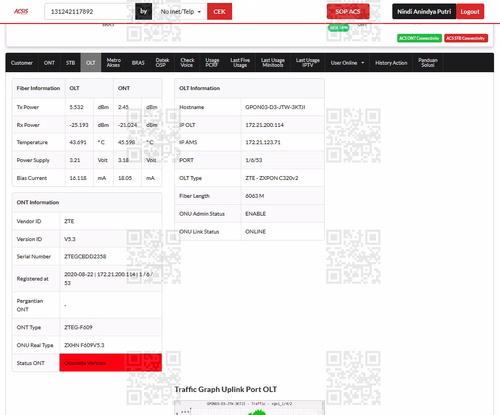Screen dimensions: 500x415
Task: Click the Fiber Information table header
Action: (x=38, y=88)
